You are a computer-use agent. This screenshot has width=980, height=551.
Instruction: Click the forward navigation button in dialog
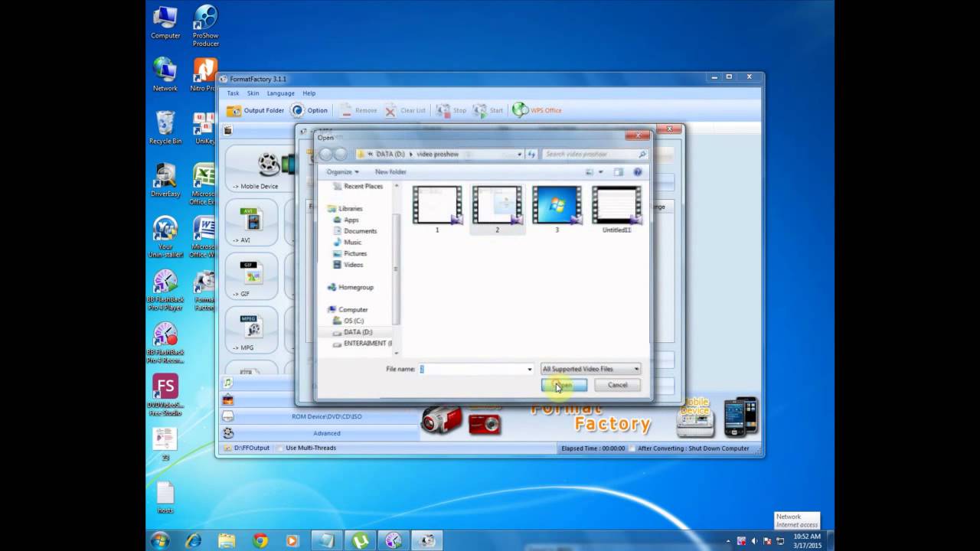341,154
